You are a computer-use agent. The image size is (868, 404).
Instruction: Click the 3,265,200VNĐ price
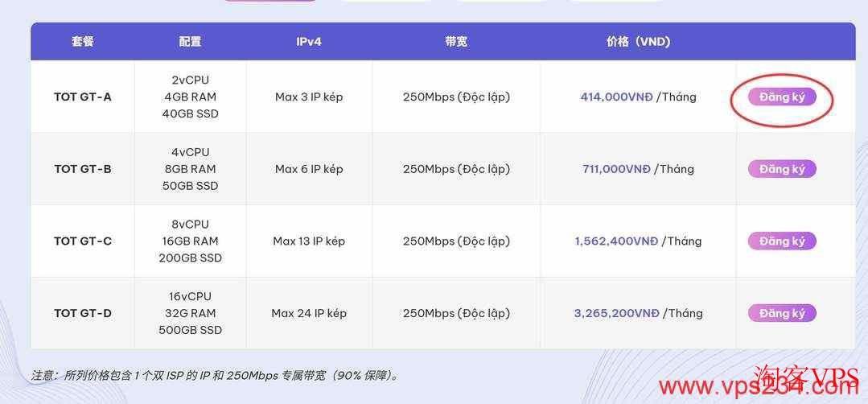tap(616, 313)
